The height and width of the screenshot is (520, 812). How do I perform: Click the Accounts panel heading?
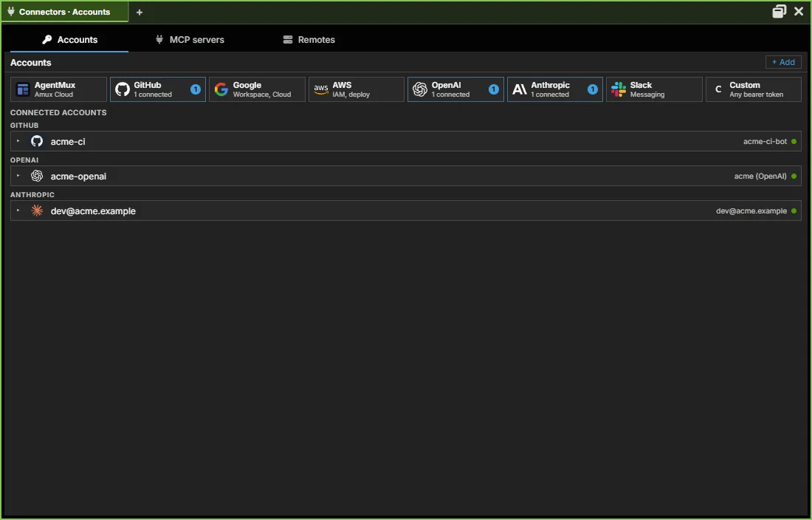(x=30, y=63)
